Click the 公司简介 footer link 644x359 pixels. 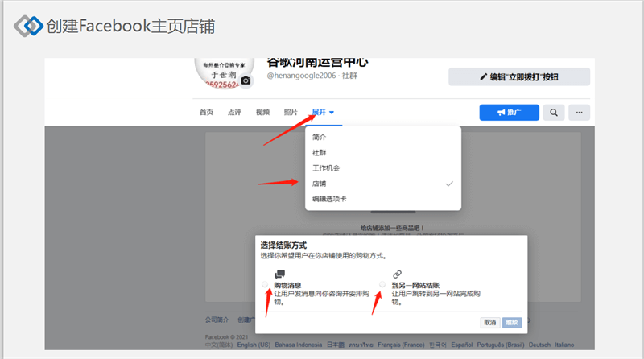click(217, 320)
